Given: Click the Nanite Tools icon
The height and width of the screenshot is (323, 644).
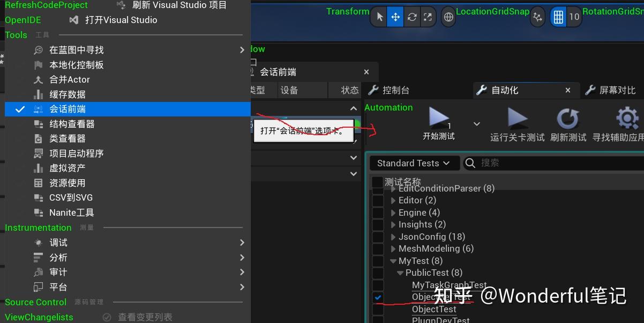Looking at the screenshot, I should (x=39, y=212).
